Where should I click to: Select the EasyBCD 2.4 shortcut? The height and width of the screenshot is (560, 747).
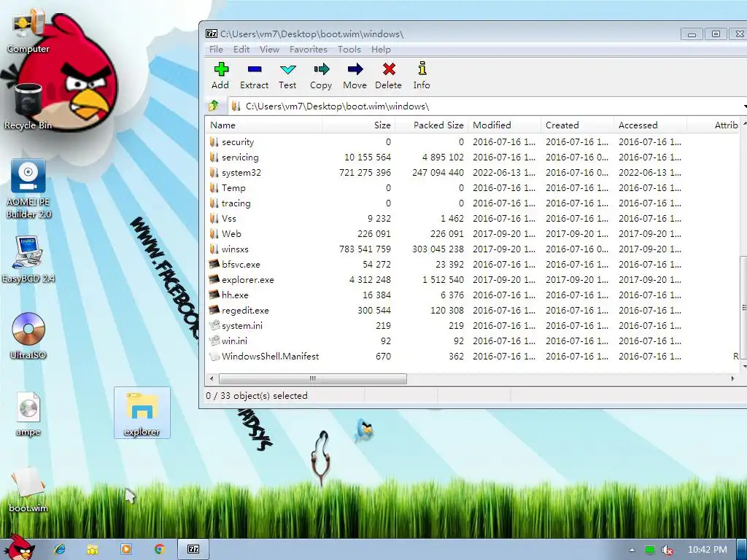(28, 260)
